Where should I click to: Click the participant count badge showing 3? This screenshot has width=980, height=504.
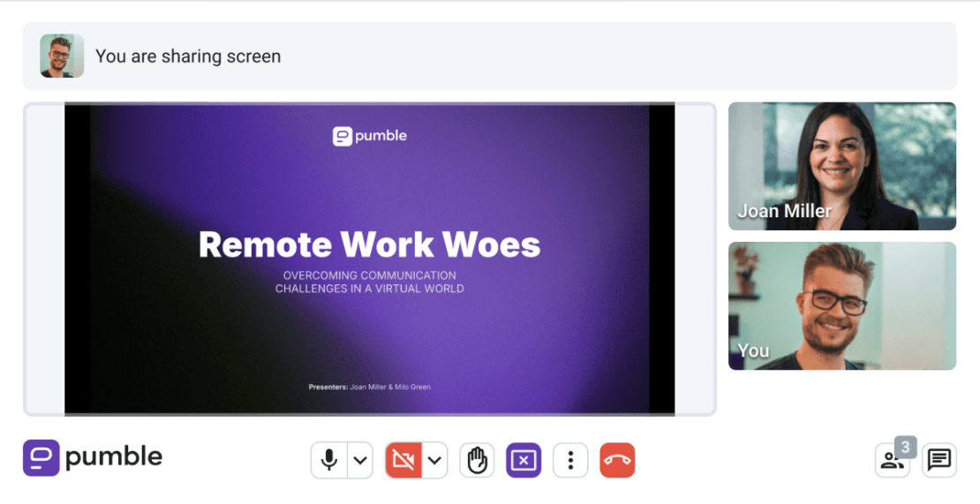pyautogui.click(x=905, y=447)
